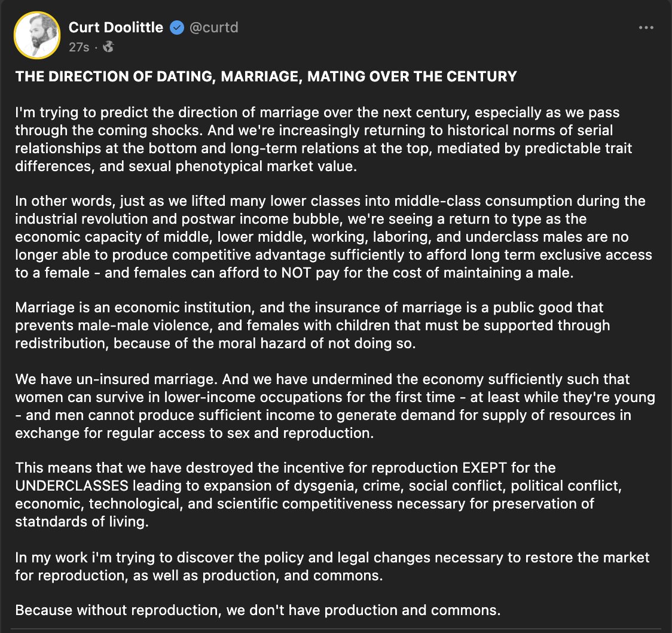The width and height of the screenshot is (672, 633).
Task: Open Curt Doolittle's profile picture
Action: pos(37,35)
